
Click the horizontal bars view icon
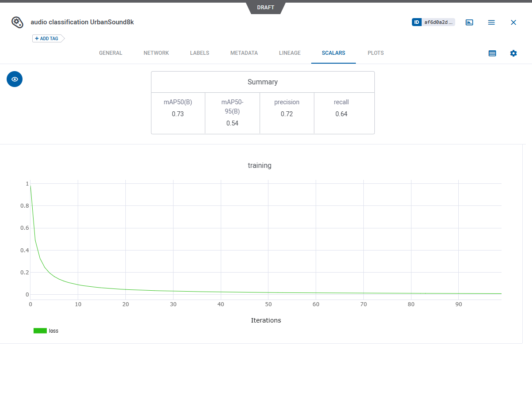pyautogui.click(x=492, y=53)
